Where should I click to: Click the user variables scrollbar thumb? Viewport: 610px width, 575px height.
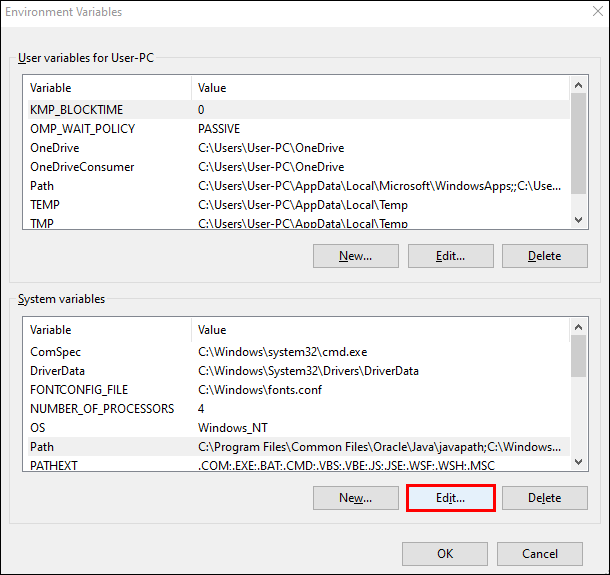tap(578, 144)
